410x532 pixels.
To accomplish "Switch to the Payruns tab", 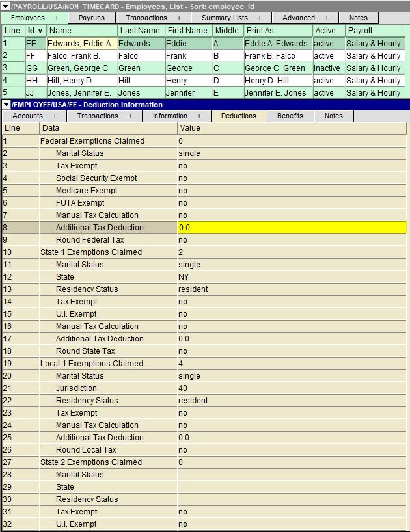I will (x=91, y=18).
